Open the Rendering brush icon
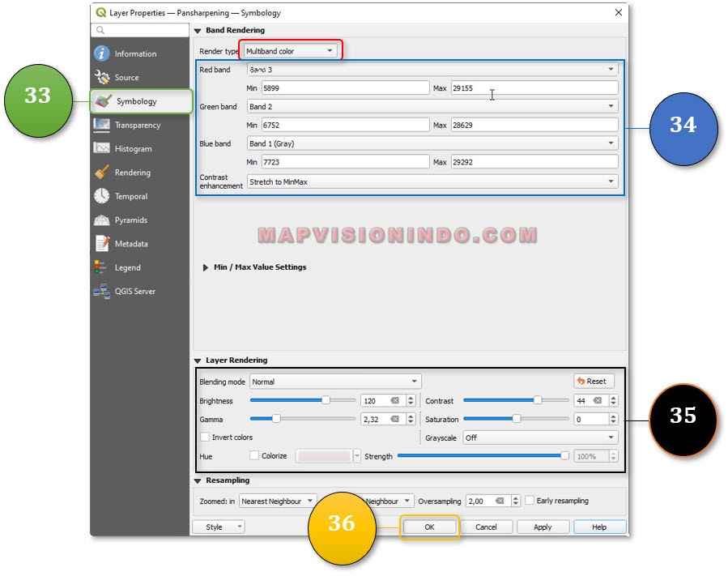728x576 pixels. tap(101, 173)
